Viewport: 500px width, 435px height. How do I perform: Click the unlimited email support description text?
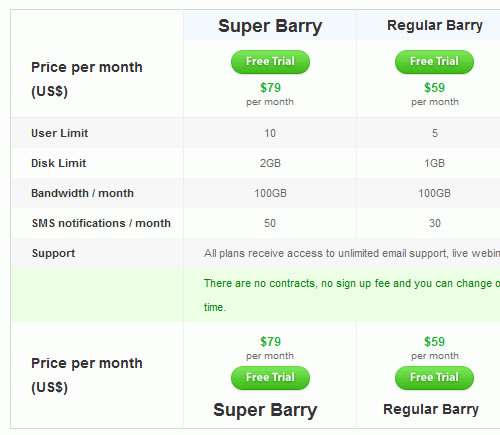pyautogui.click(x=352, y=253)
